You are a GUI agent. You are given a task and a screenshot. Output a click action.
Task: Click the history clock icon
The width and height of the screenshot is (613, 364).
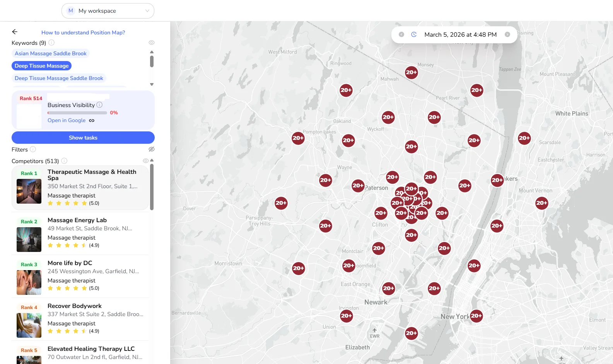(414, 34)
